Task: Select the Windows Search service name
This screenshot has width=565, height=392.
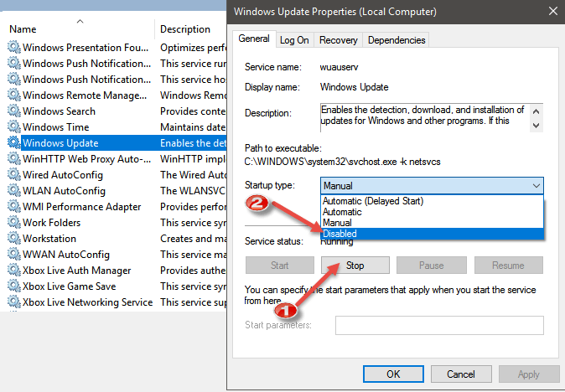Action: 59,111
